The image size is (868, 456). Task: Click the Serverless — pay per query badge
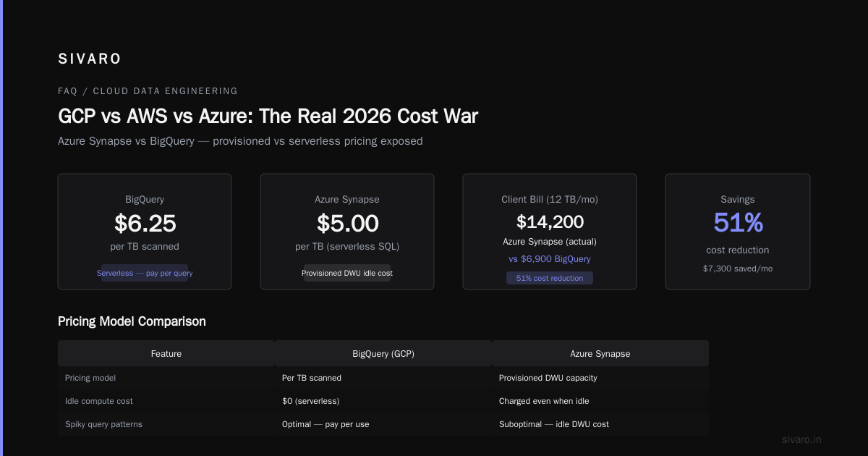pos(145,273)
